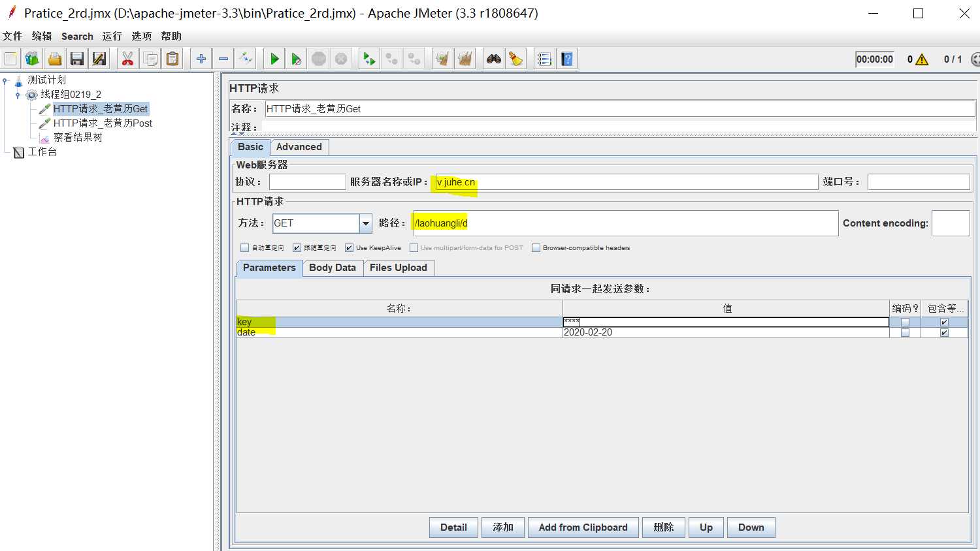Toggle 包含等于 checkbox in the key row

click(944, 323)
